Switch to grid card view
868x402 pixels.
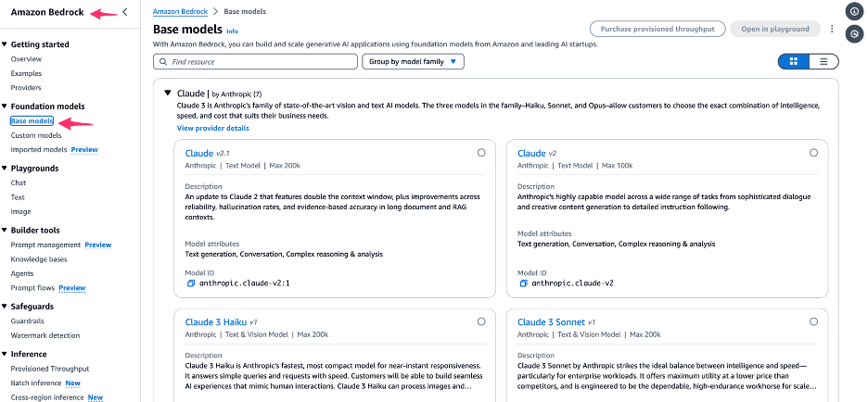tap(793, 61)
